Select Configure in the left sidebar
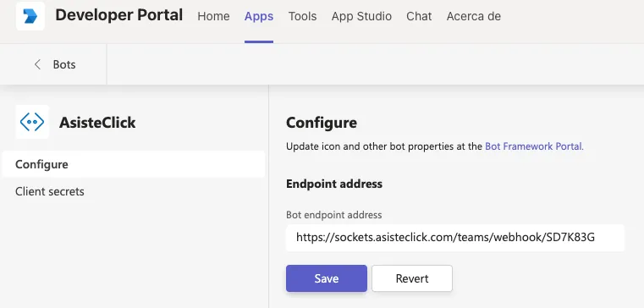This screenshot has height=308, width=644. click(x=134, y=164)
